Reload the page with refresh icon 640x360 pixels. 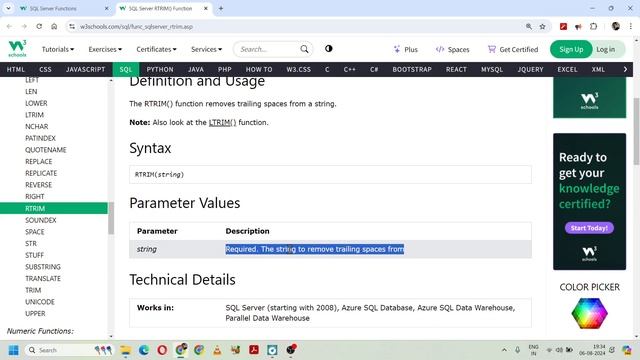tap(39, 27)
